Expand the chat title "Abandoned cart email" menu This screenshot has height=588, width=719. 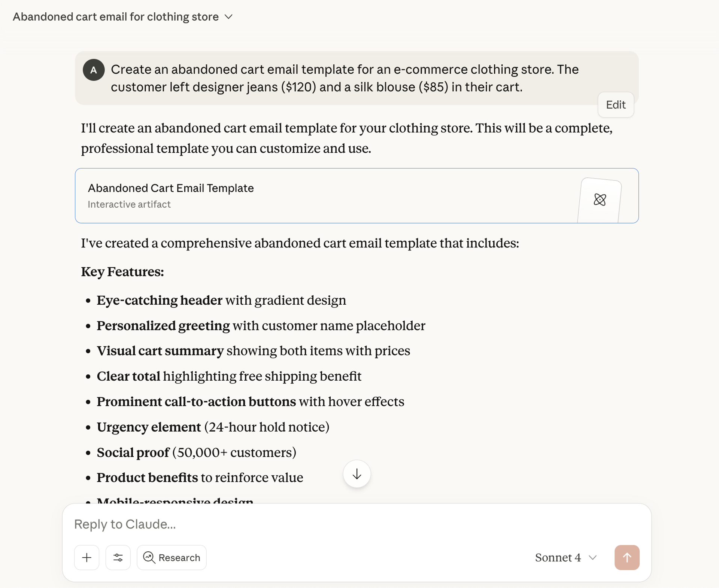click(116, 17)
